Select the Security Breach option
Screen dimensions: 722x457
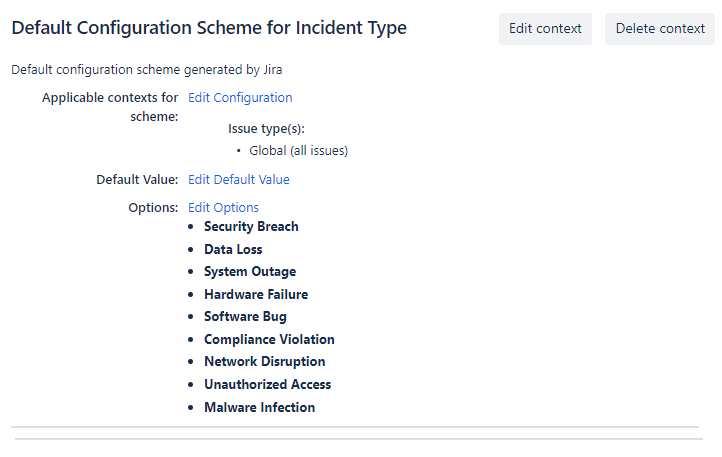coord(251,227)
